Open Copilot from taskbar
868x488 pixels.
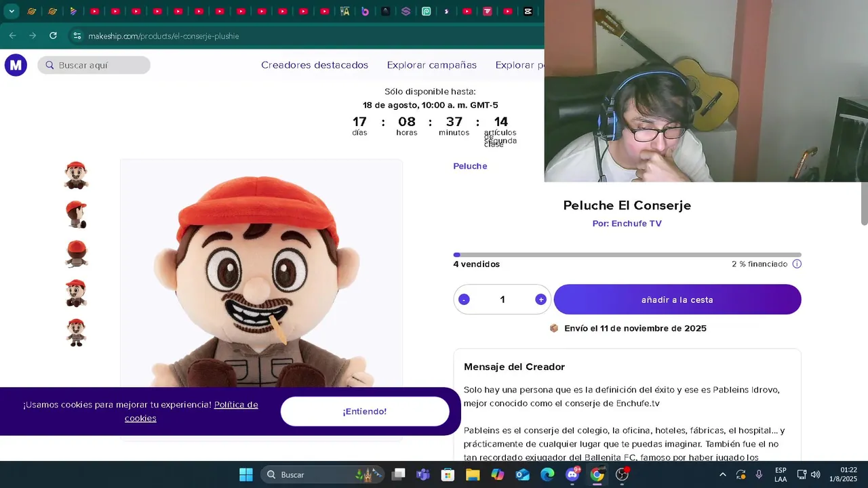(x=498, y=474)
